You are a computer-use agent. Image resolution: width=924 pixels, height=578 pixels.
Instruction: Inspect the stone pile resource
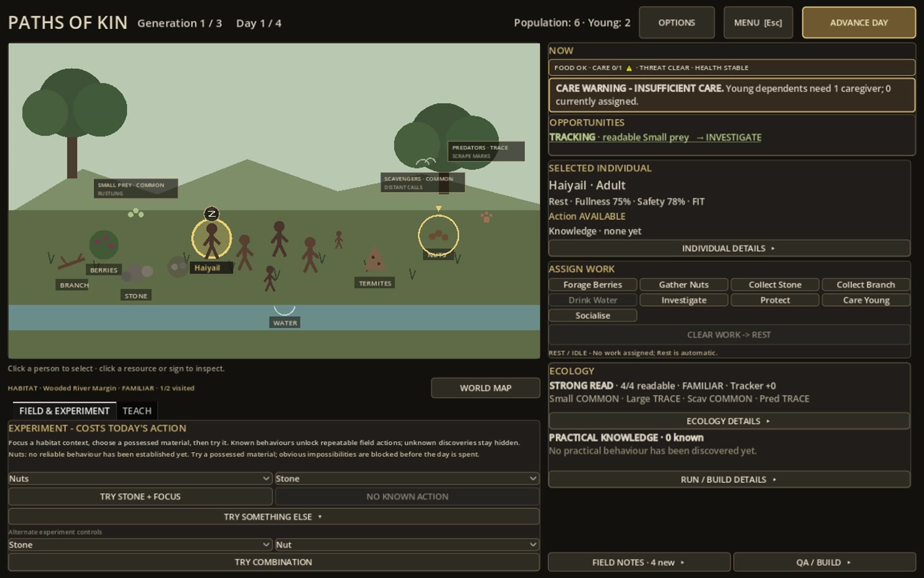coord(137,273)
